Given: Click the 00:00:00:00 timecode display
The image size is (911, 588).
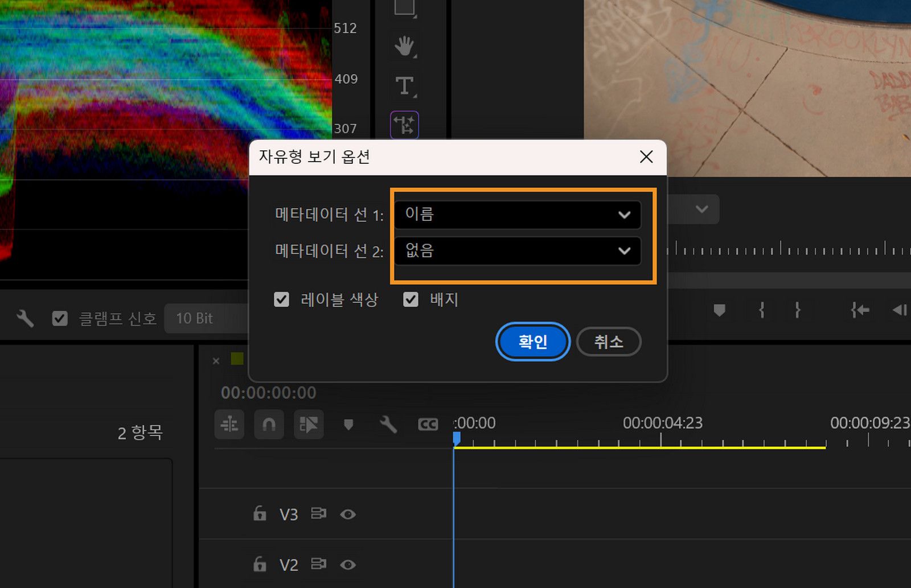Looking at the screenshot, I should (x=267, y=393).
